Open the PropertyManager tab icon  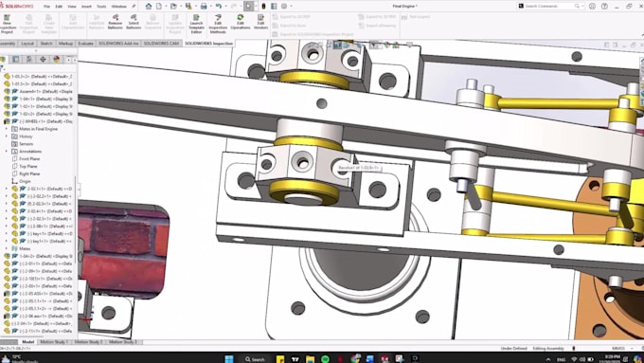pos(15,60)
